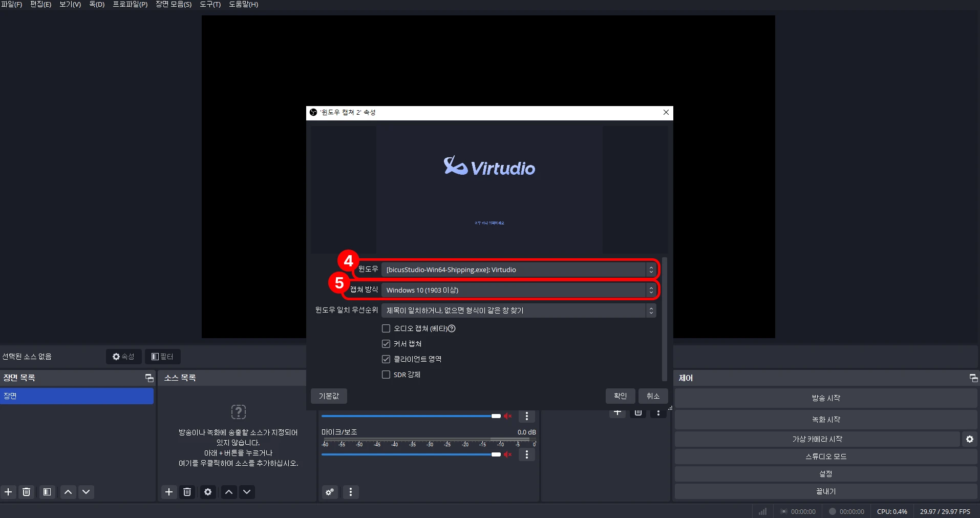Open the 프로파일(P) menu
Image resolution: width=980 pixels, height=518 pixels.
click(130, 4)
